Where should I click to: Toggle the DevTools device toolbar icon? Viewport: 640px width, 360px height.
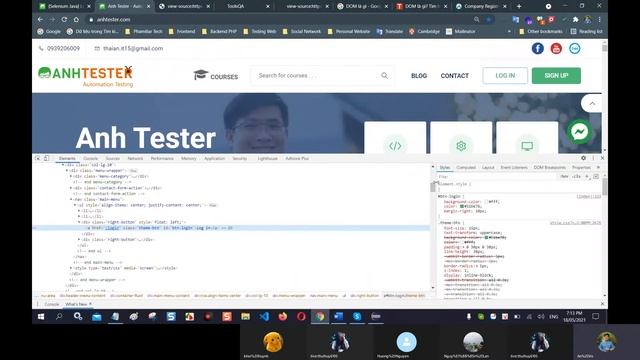pyautogui.click(x=47, y=158)
